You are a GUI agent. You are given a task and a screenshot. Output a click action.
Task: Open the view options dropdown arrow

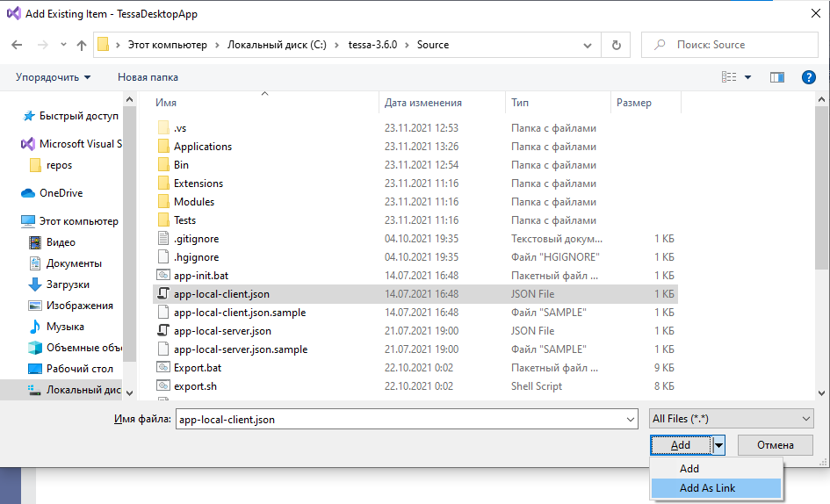click(748, 77)
